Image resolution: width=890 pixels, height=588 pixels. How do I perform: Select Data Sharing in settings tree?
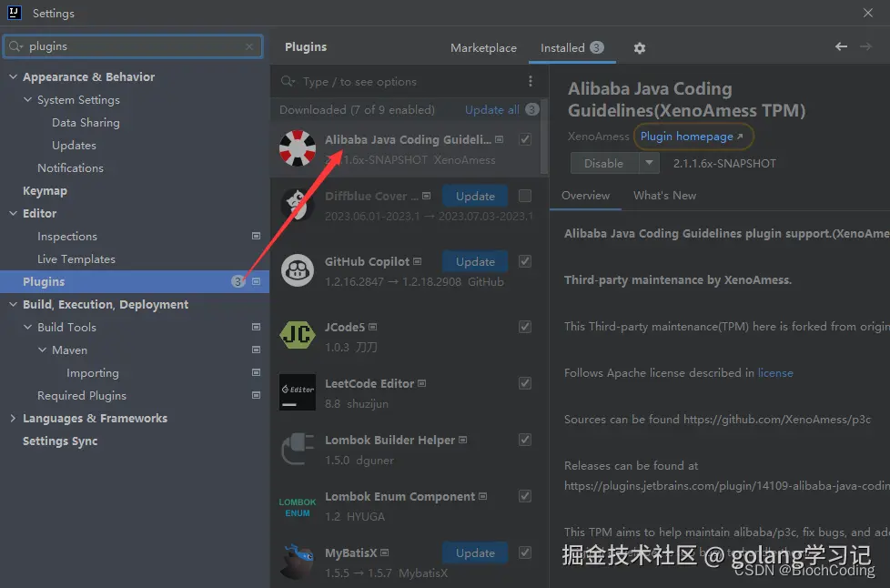click(86, 123)
